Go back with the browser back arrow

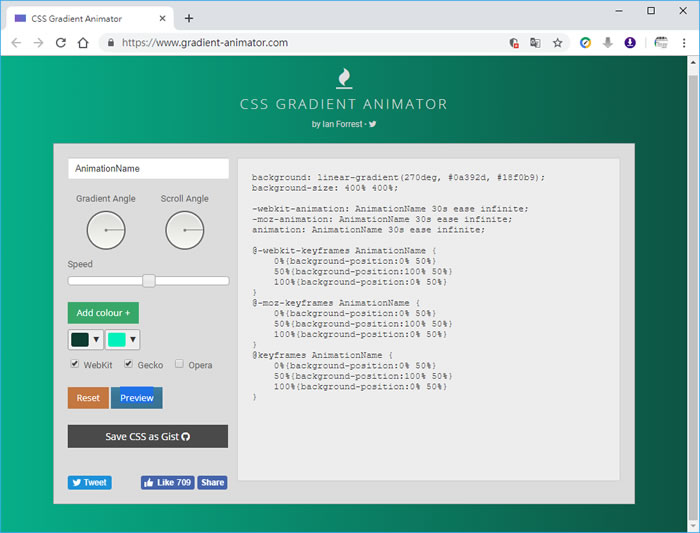(x=16, y=43)
